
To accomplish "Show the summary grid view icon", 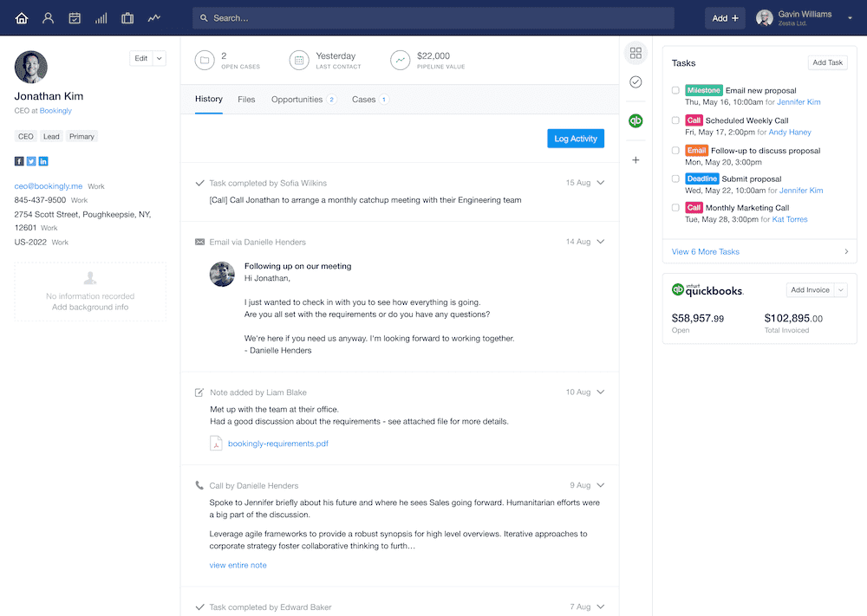I will pyautogui.click(x=636, y=53).
